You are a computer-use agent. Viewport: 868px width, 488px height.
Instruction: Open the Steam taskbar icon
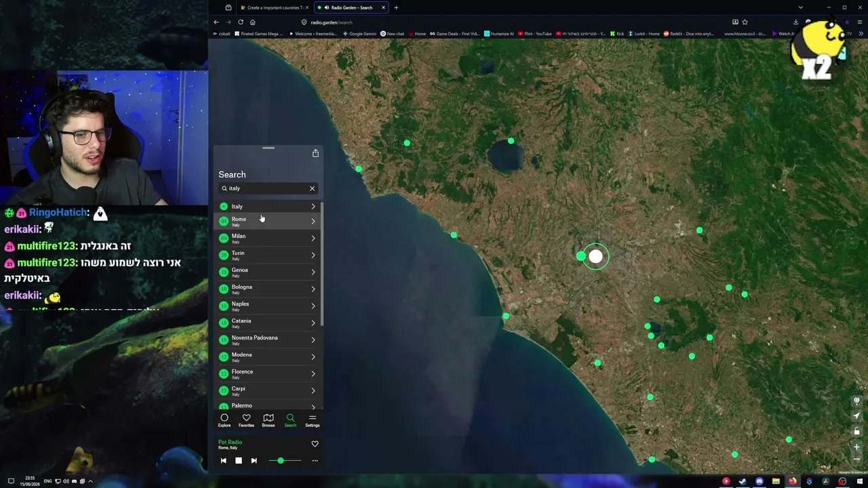[x=743, y=481]
